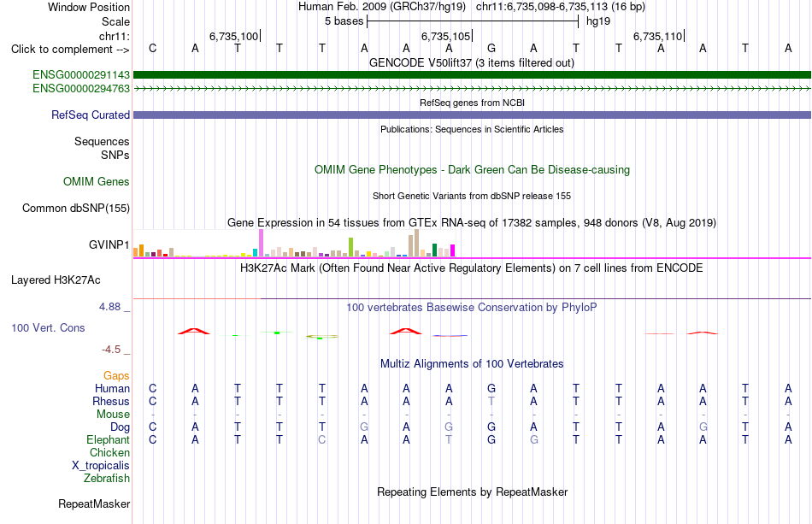The height and width of the screenshot is (524, 812).
Task: Click the Chicken species label
Action: pos(109,452)
